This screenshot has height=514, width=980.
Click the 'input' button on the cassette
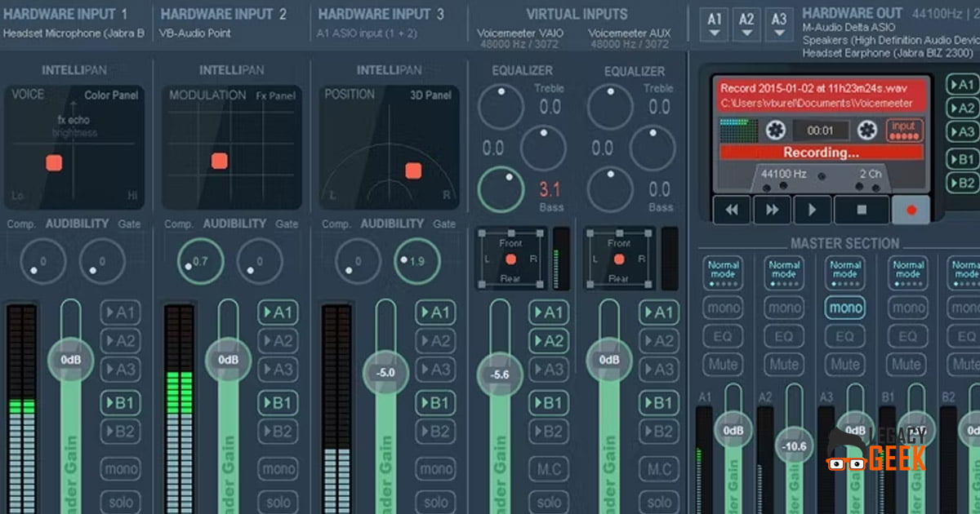coord(904,130)
